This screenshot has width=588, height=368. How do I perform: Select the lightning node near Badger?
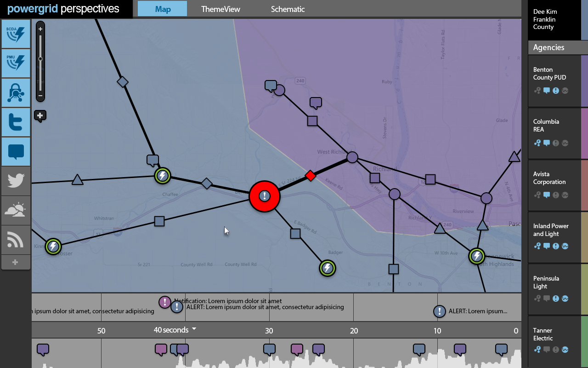tap(328, 268)
